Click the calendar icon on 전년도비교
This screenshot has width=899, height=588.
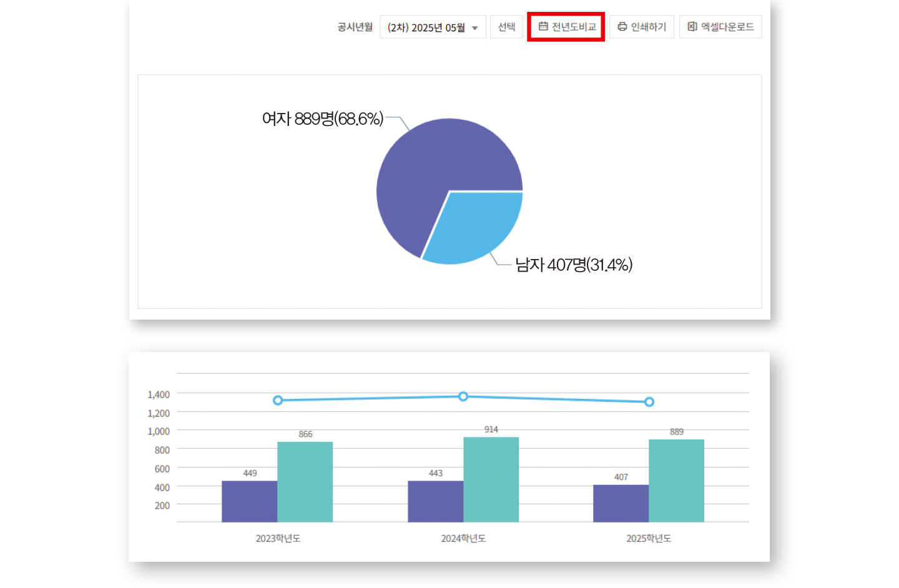point(543,27)
